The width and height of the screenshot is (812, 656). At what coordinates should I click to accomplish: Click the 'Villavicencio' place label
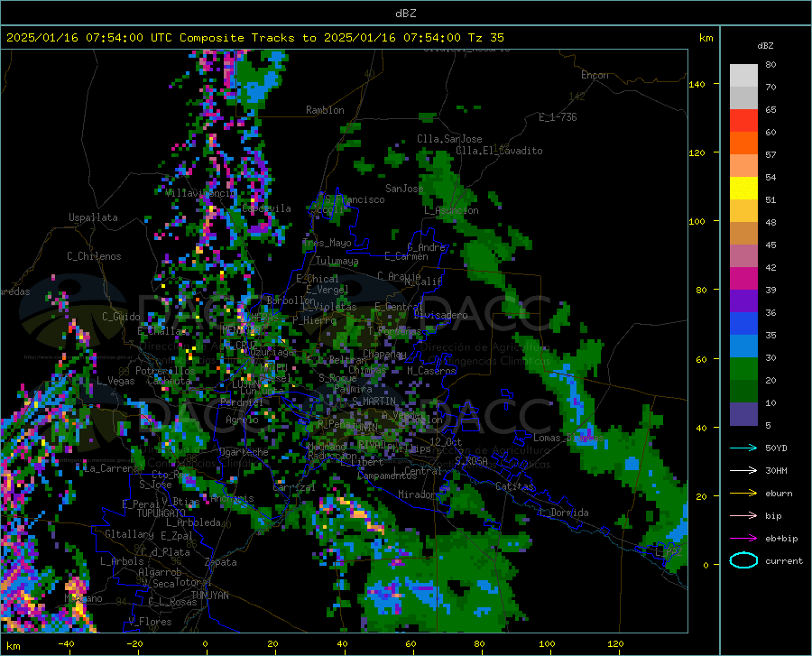point(200,193)
